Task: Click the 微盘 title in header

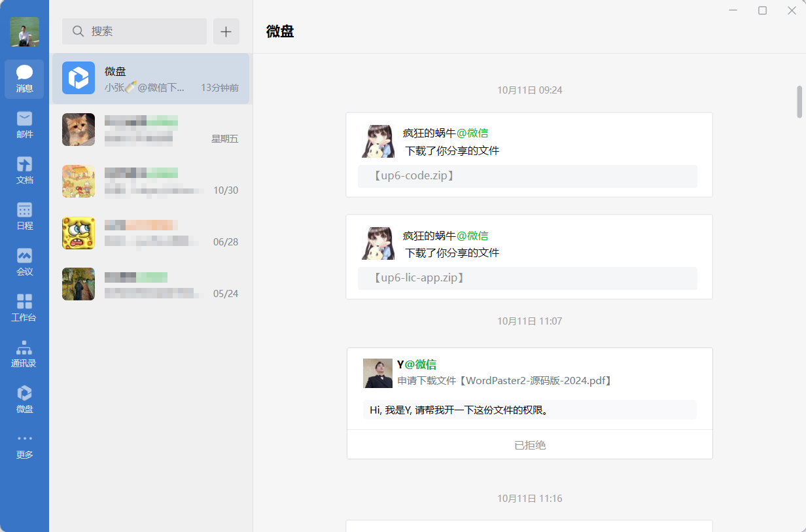Action: [x=280, y=31]
